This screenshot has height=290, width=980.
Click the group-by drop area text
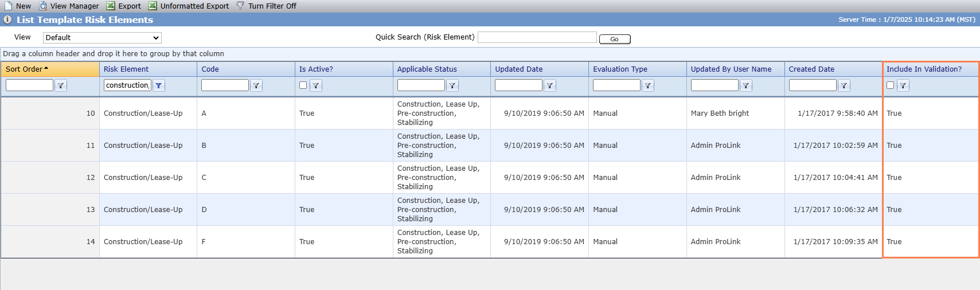point(114,54)
